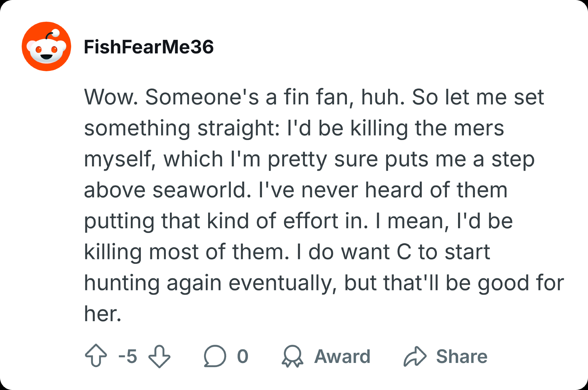Click the word "effort" in the comment
Screen dimensions: 588x390
(x=310, y=221)
